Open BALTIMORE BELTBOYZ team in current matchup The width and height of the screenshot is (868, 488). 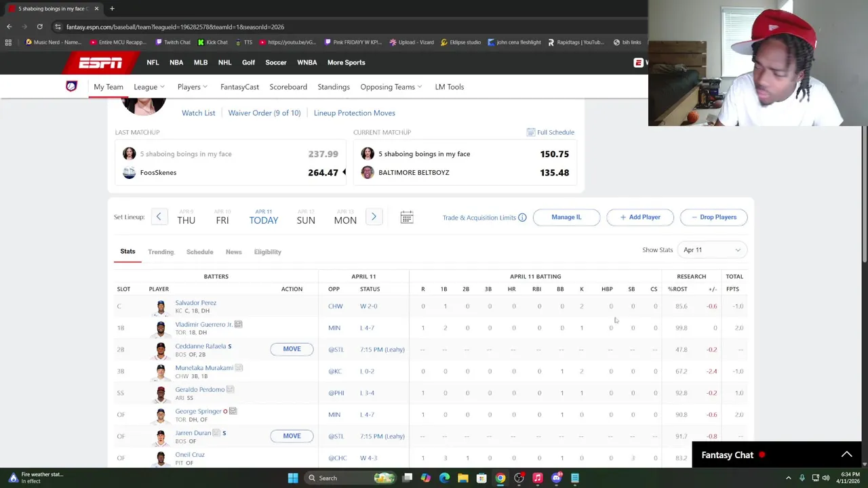click(414, 172)
